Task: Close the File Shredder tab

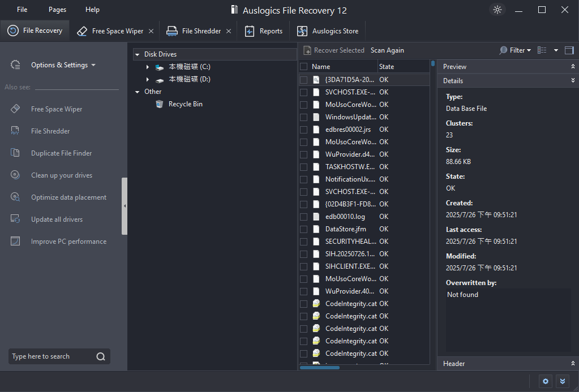Action: coord(229,31)
